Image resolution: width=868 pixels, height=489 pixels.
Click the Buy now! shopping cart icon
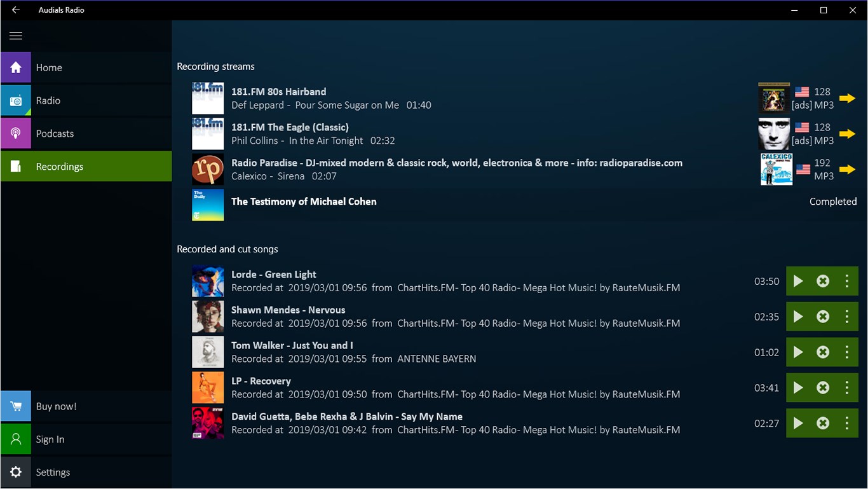(x=16, y=406)
